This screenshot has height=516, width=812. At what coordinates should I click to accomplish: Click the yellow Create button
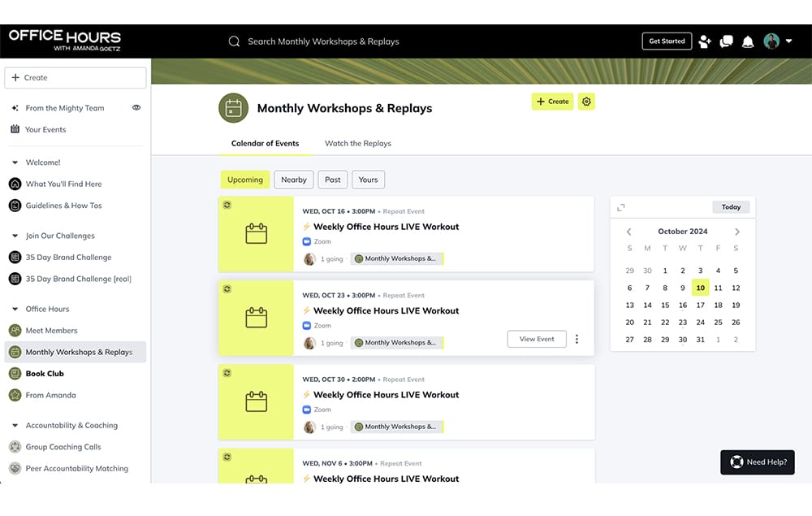[x=552, y=102]
